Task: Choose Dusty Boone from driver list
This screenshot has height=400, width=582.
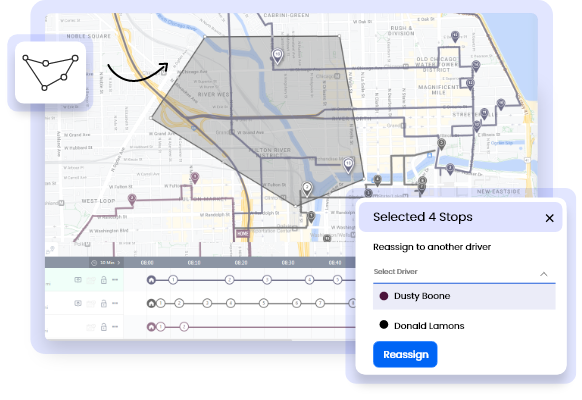Action: pyautogui.click(x=464, y=296)
